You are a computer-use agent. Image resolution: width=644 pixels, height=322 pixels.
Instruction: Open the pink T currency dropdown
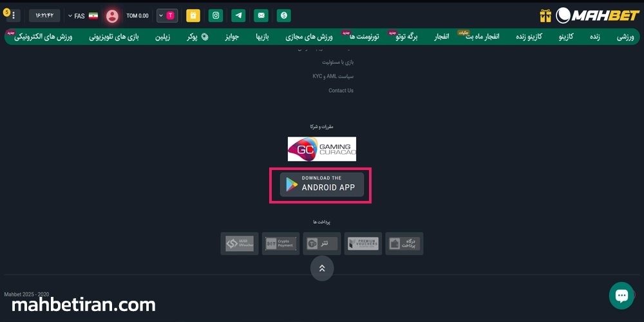point(167,15)
